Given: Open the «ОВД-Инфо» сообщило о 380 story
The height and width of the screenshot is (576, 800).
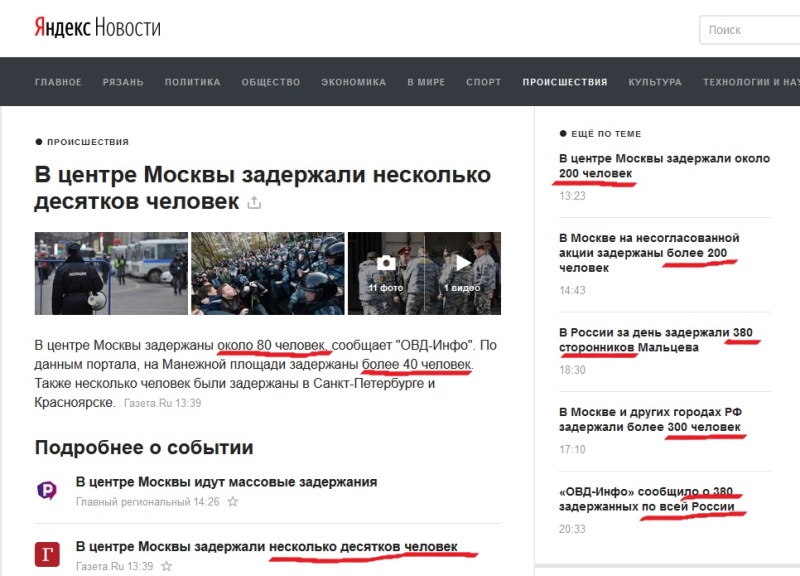Looking at the screenshot, I should [x=646, y=499].
